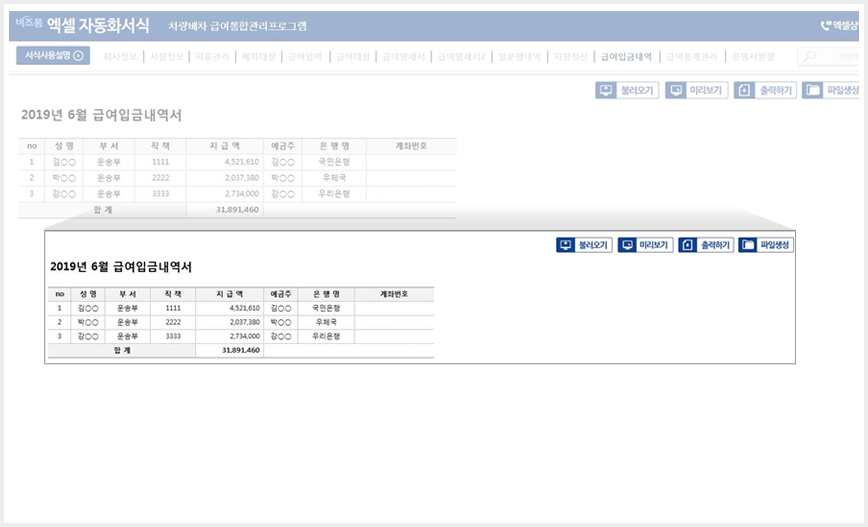Click the faded 출력하기 button in upper toolbar

[x=766, y=90]
